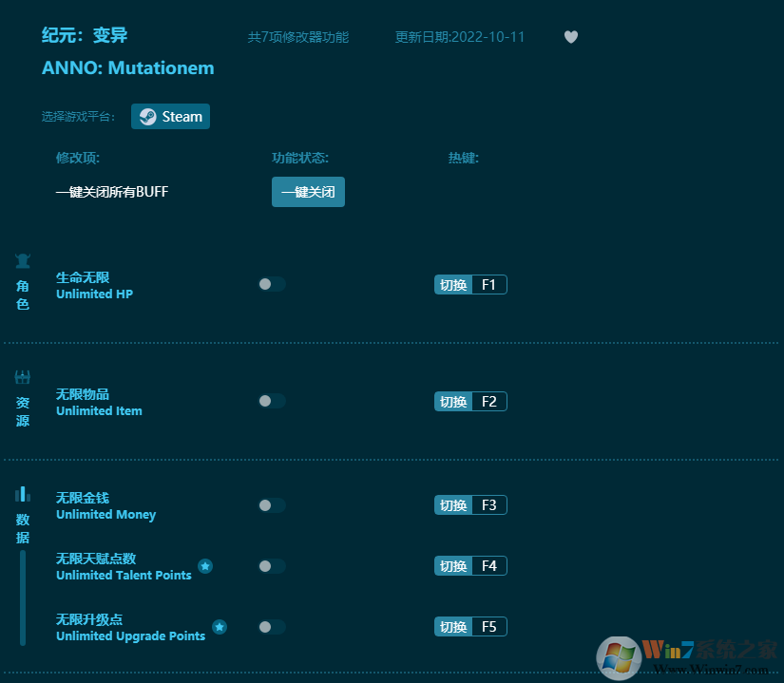The height and width of the screenshot is (683, 784).
Task: Click the F1 hotkey switch button
Action: pyautogui.click(x=470, y=285)
